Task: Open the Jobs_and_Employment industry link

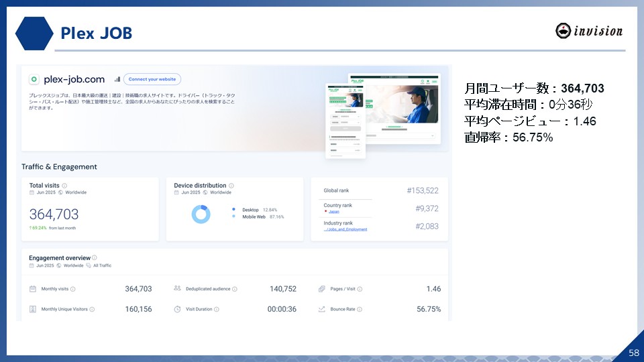Action: pos(345,229)
